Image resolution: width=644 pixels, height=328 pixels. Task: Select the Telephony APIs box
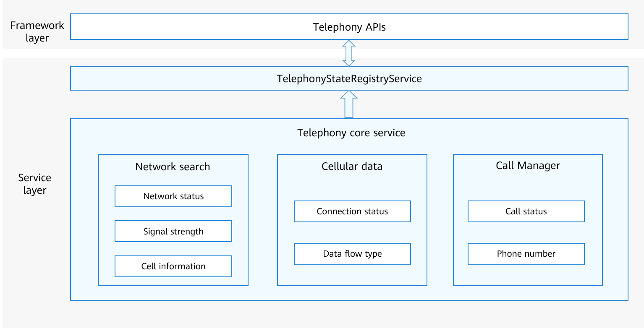pos(349,27)
